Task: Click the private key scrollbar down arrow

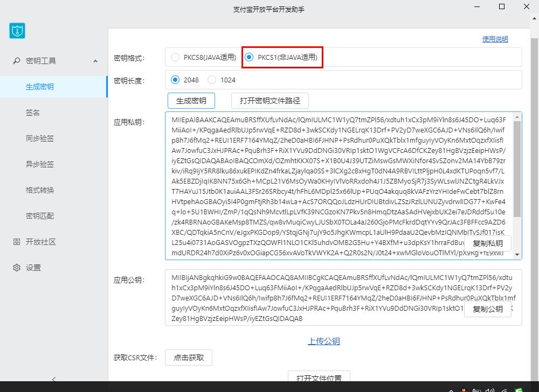Action: point(517,255)
